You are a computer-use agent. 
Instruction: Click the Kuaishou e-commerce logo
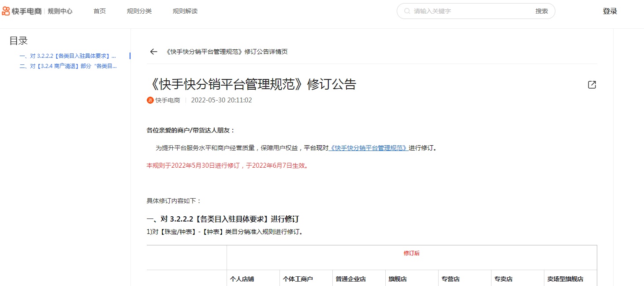click(22, 11)
